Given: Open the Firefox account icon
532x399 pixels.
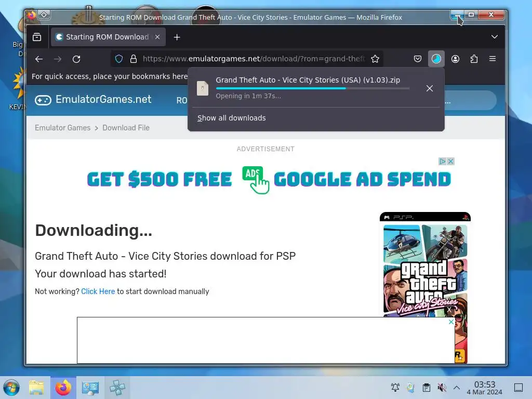Looking at the screenshot, I should [455, 59].
